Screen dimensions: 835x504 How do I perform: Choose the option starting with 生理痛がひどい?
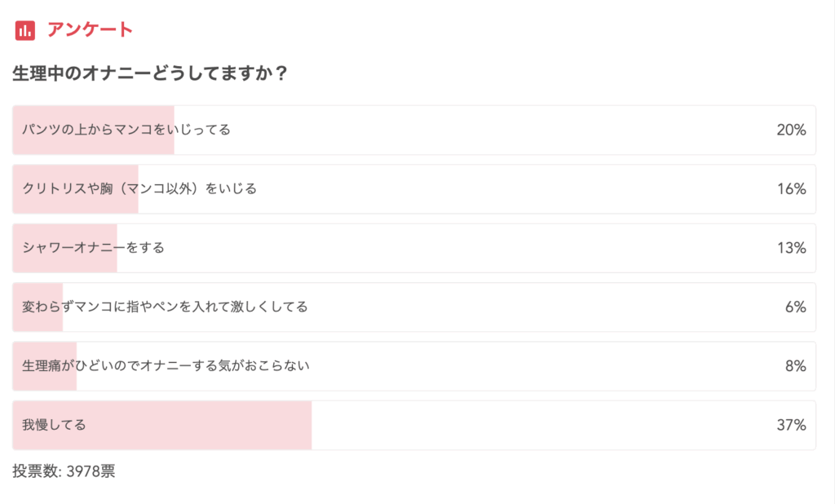[x=166, y=366]
